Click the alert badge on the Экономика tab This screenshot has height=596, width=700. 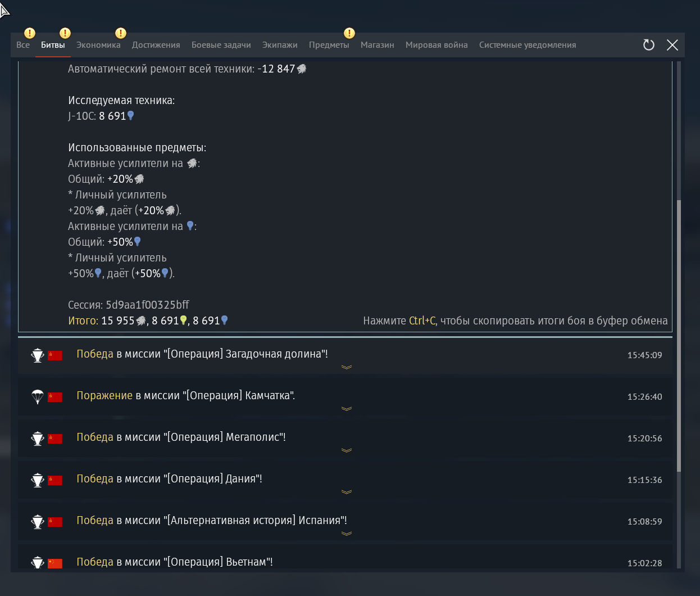[121, 33]
